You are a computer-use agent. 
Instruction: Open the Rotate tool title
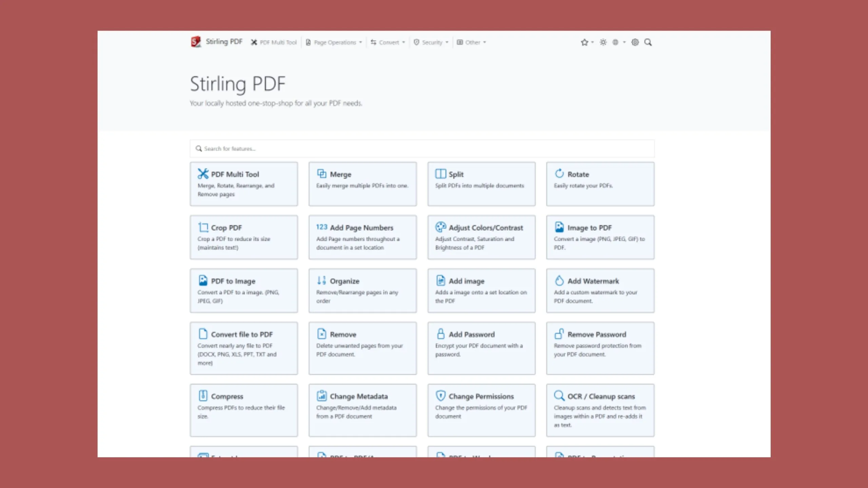(578, 175)
